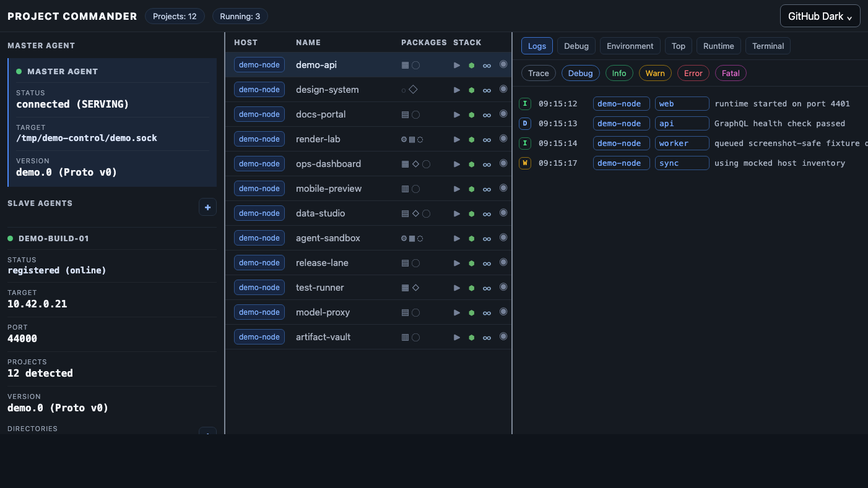This screenshot has height=488, width=868.
Task: Toggle the Error log level filter
Action: point(693,73)
